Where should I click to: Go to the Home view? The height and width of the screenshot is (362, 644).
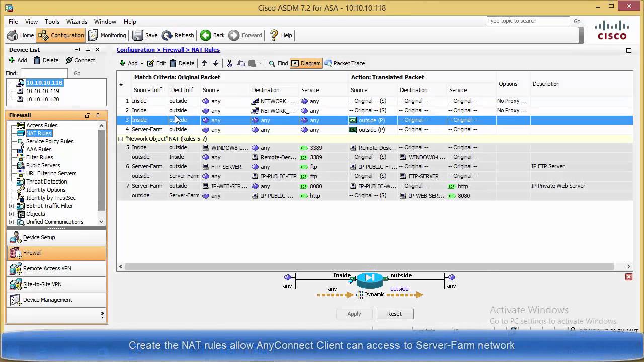coord(21,35)
